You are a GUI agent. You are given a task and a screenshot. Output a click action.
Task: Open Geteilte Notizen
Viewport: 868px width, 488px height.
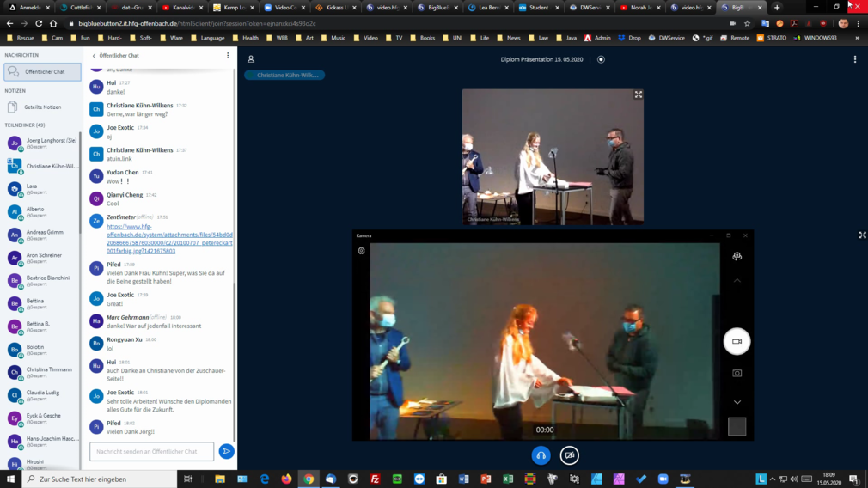[x=42, y=107]
